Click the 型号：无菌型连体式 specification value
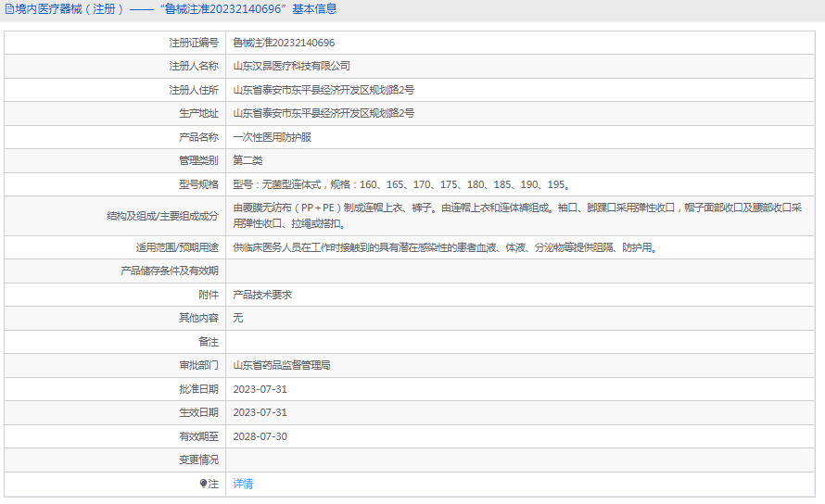 (402, 184)
